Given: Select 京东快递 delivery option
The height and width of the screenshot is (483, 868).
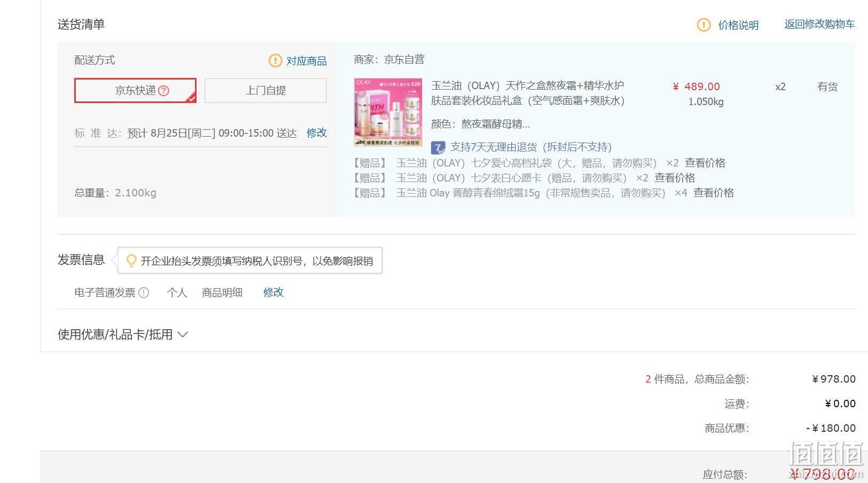Looking at the screenshot, I should pos(135,90).
